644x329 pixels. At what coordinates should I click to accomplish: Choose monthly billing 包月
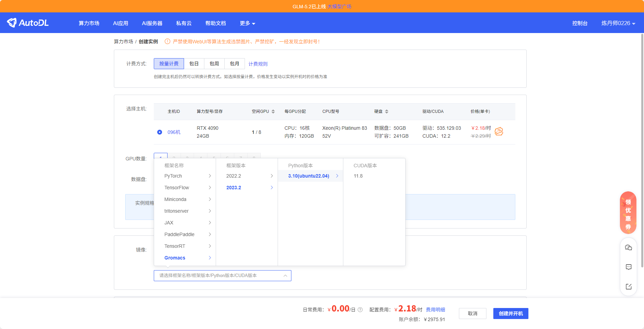(235, 64)
